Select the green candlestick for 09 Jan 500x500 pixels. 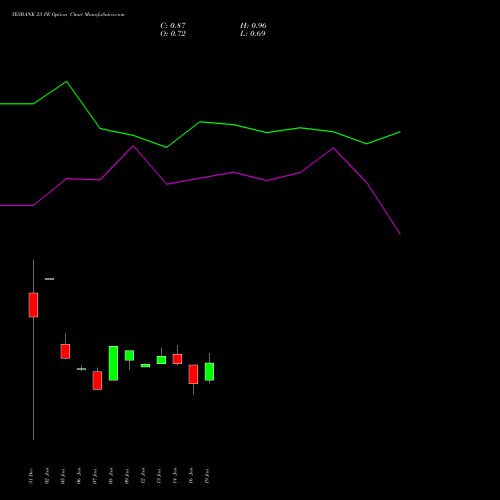[x=129, y=355]
